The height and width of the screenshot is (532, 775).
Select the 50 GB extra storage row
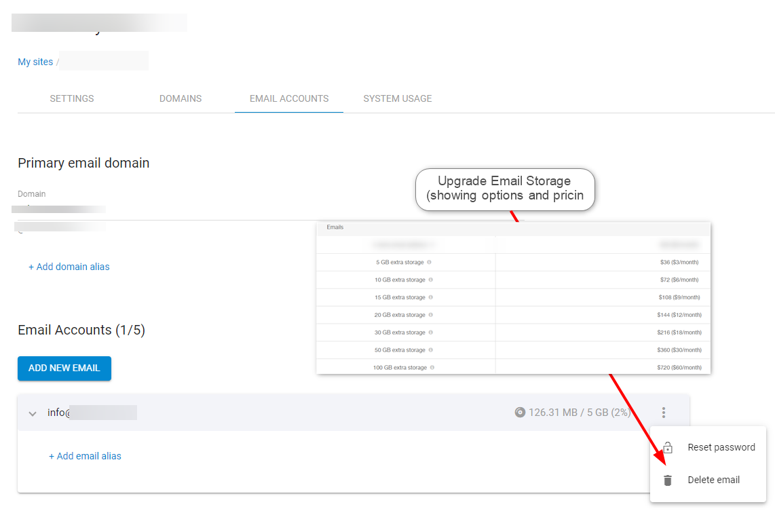(x=513, y=350)
